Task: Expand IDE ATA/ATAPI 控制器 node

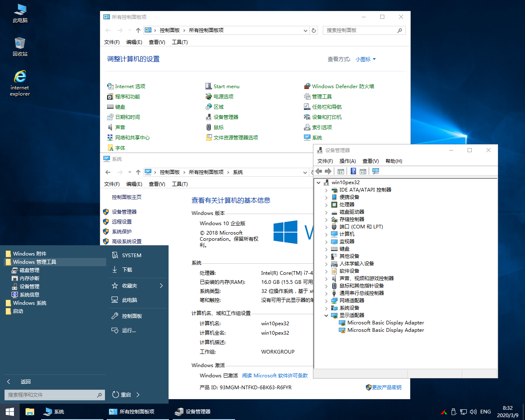Action: [x=326, y=190]
